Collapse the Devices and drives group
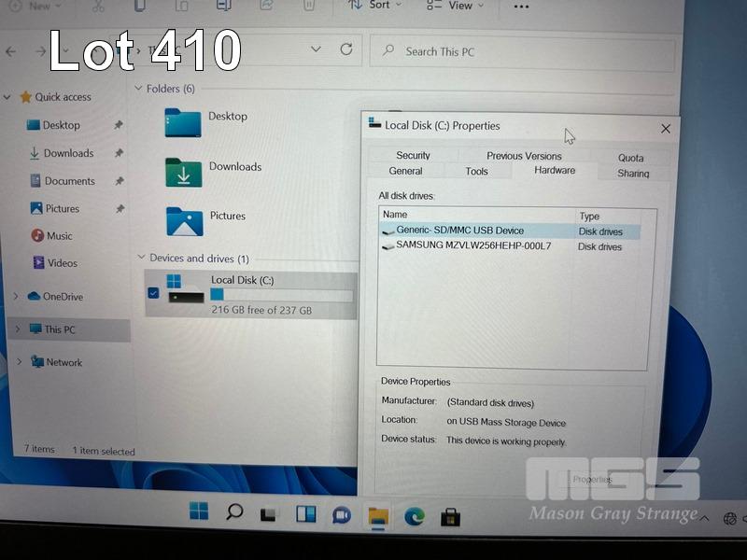Image resolution: width=747 pixels, height=560 pixels. (140, 258)
